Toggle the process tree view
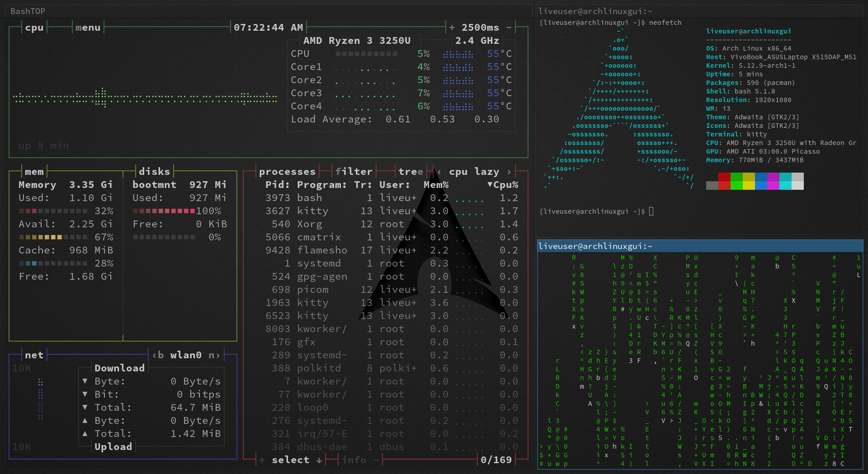Screen dimensions: 868x474 [410, 171]
